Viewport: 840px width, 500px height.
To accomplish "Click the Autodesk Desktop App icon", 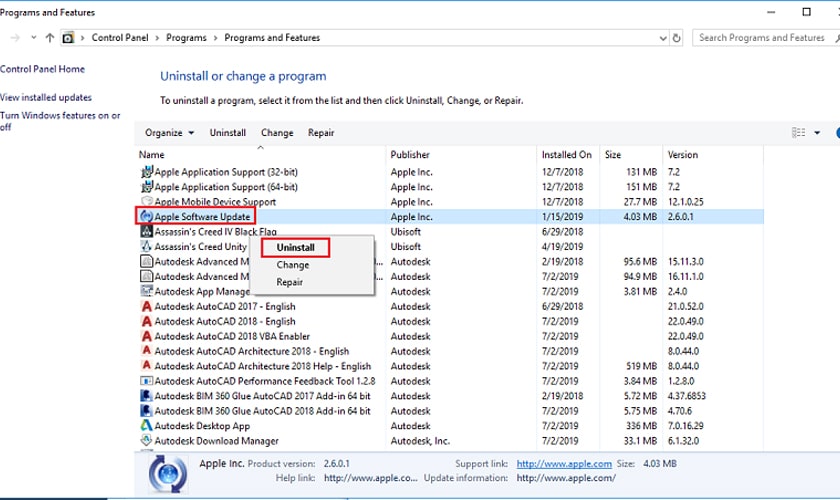I will coord(146,426).
